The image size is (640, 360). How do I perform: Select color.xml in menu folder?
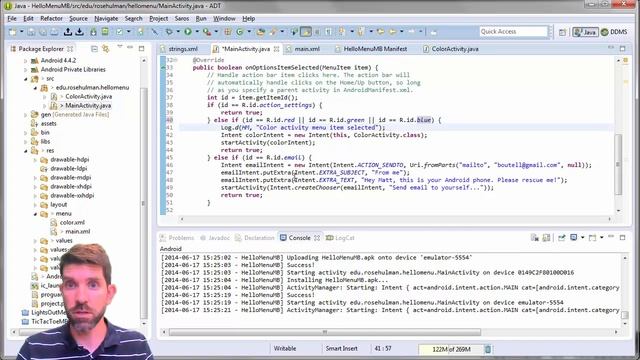(x=72, y=223)
